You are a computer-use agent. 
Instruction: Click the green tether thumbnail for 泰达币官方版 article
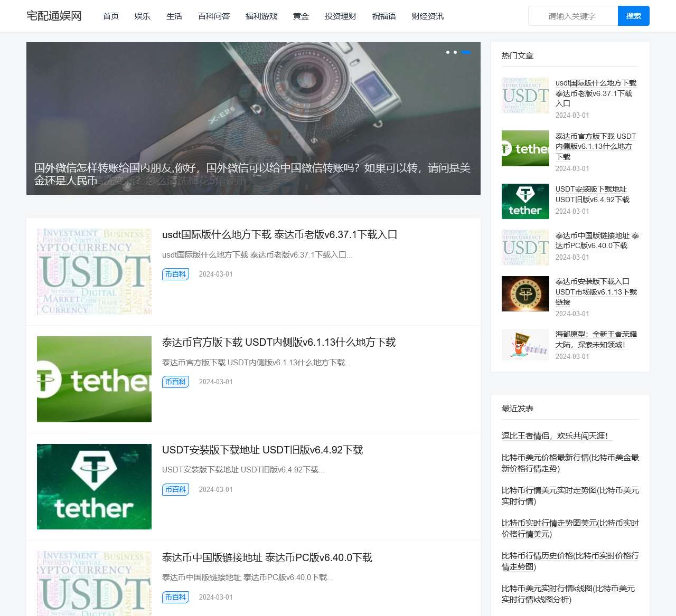click(94, 379)
